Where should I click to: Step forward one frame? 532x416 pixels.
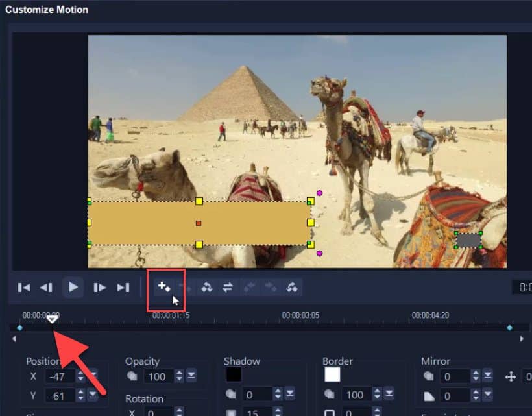[99, 288]
